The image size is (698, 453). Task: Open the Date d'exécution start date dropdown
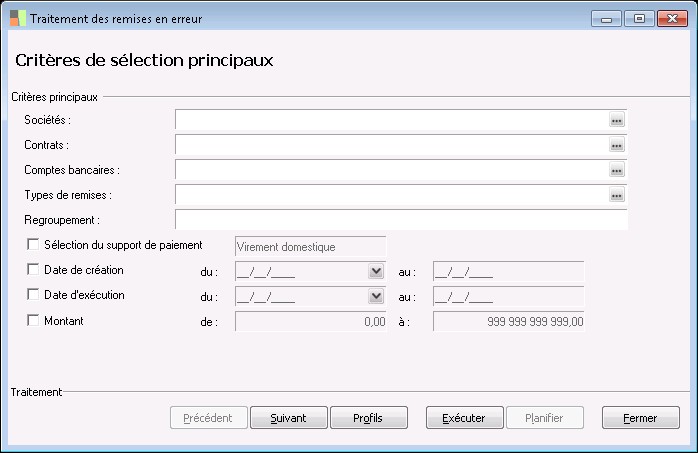click(x=376, y=296)
